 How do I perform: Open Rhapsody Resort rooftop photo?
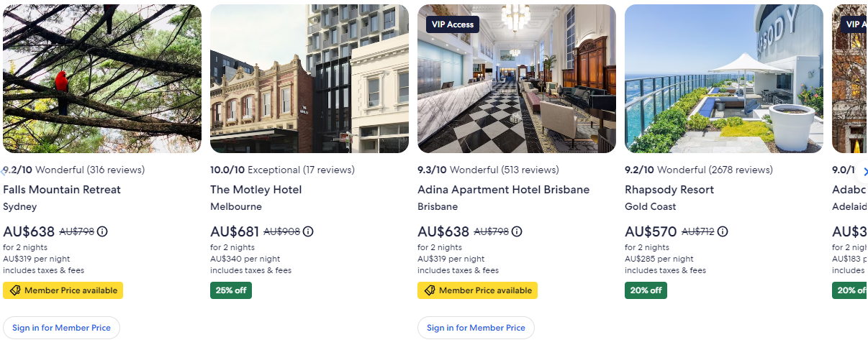724,79
